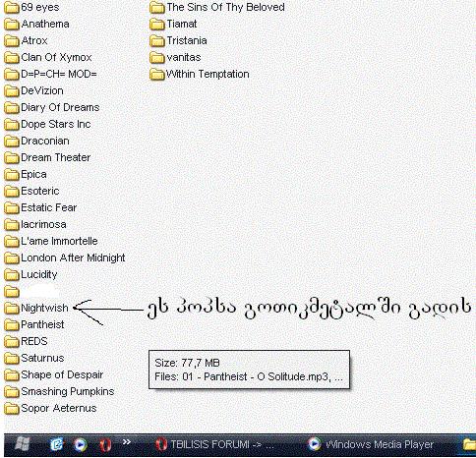
Task: Select the 'Pantheist' label
Action: point(42,324)
